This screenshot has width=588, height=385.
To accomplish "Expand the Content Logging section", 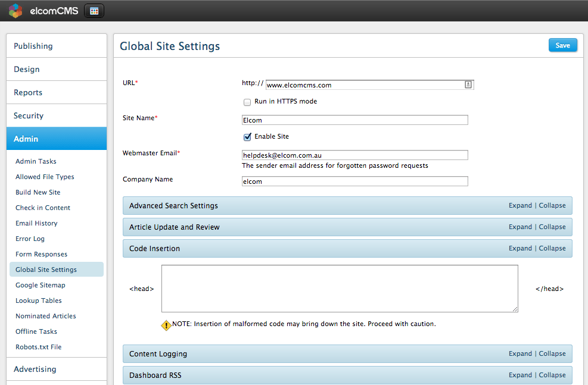I will pos(519,353).
